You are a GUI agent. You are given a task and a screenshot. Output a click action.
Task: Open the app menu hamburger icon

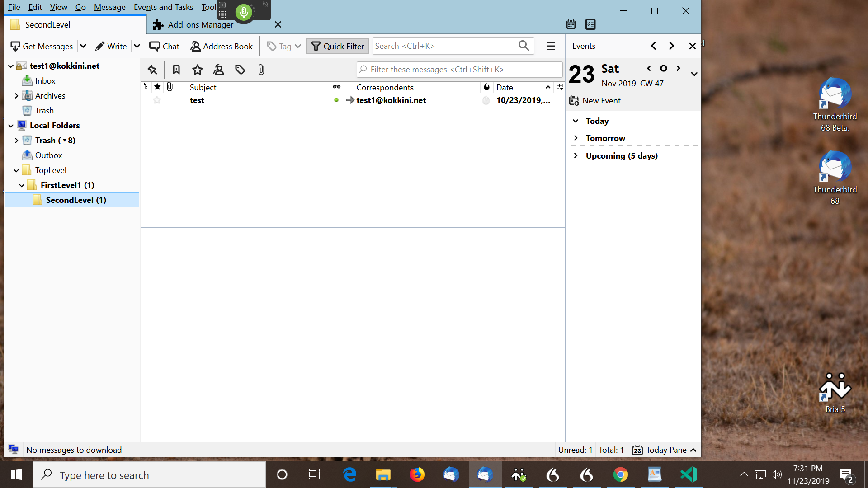coord(551,46)
